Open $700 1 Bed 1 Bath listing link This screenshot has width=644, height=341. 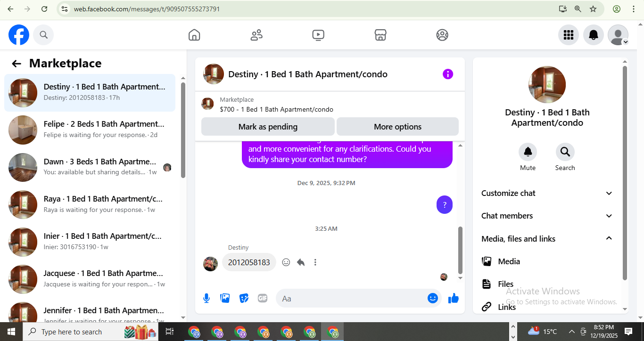click(x=276, y=109)
